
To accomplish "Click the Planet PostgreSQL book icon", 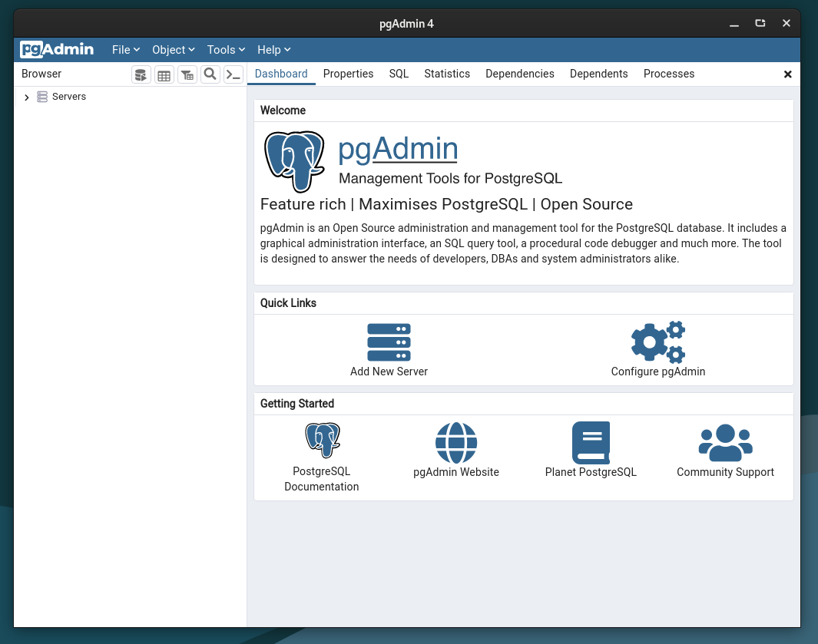I will click(x=591, y=443).
